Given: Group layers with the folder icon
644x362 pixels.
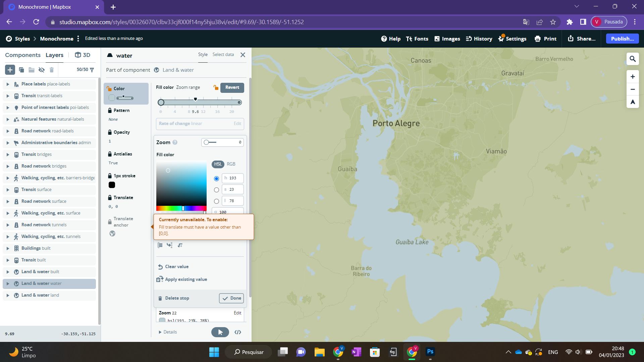Looking at the screenshot, I should coord(32,70).
